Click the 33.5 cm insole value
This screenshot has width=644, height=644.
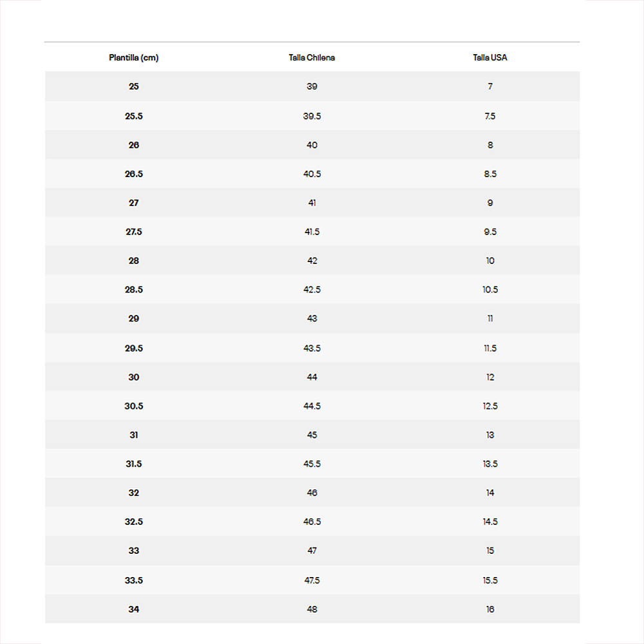pos(133,580)
